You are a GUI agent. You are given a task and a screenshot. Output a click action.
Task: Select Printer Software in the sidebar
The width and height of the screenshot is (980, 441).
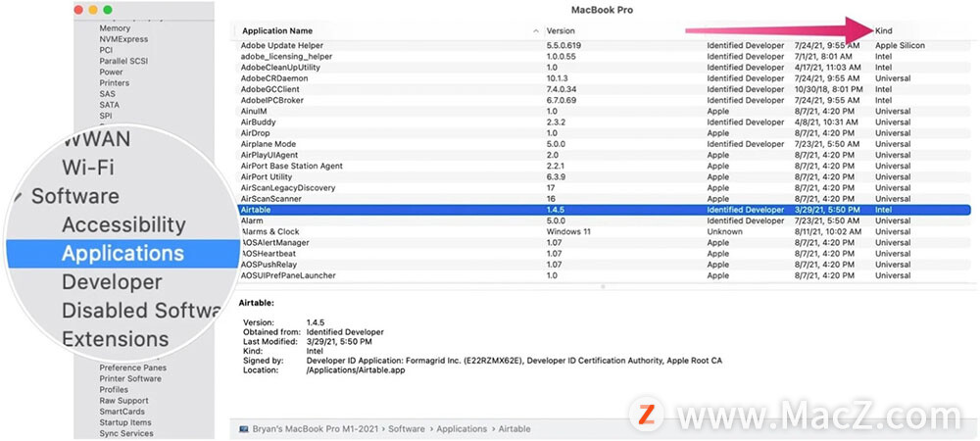tap(130, 378)
